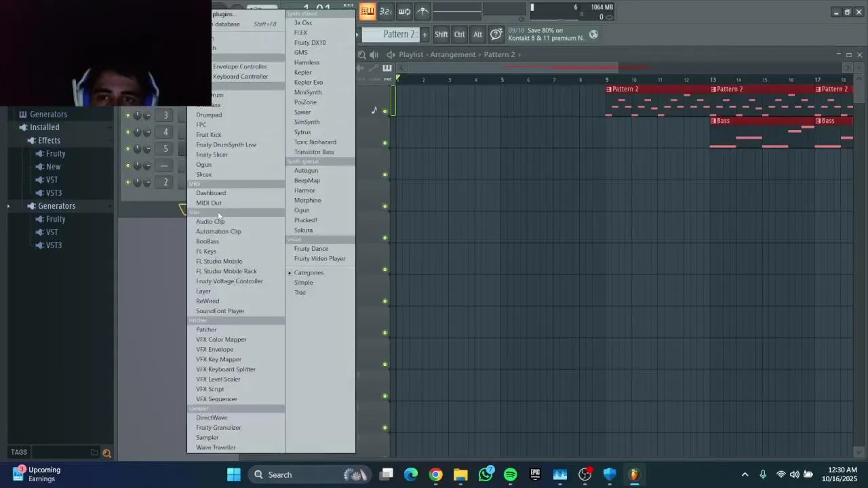Click the Alt modifier button
This screenshot has width=868, height=488.
point(477,35)
